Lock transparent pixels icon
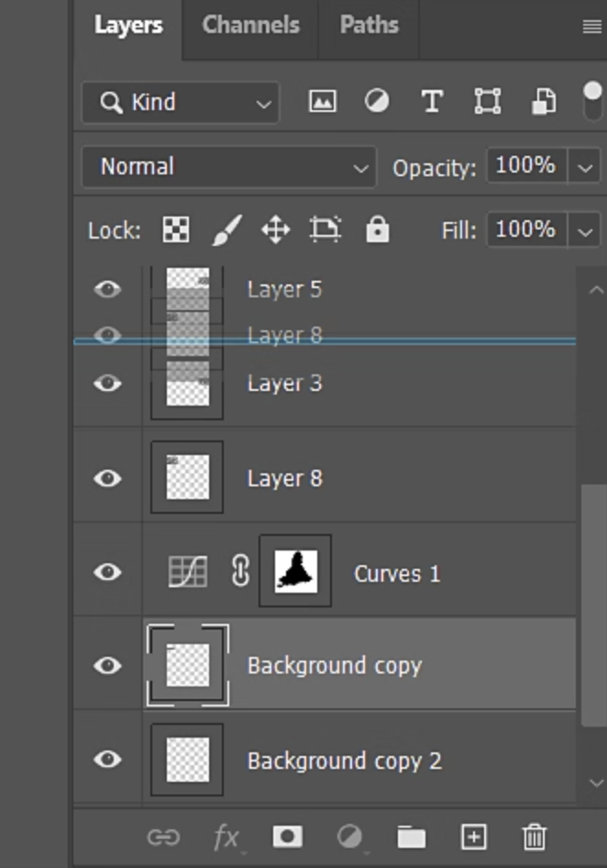 (x=175, y=230)
